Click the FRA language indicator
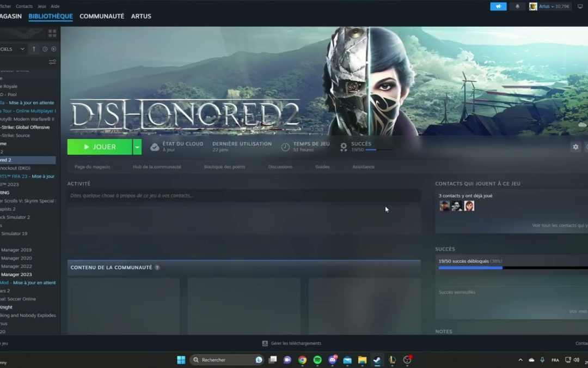The image size is (588, 368). click(x=555, y=360)
